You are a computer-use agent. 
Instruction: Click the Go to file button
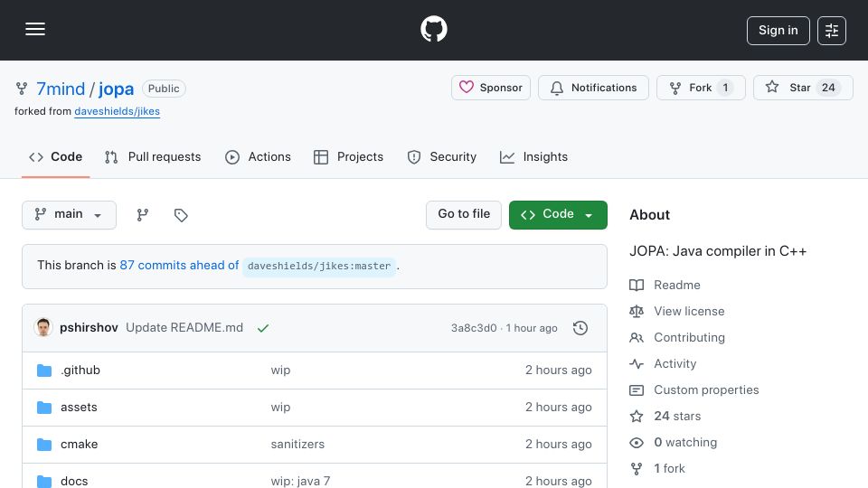click(463, 215)
